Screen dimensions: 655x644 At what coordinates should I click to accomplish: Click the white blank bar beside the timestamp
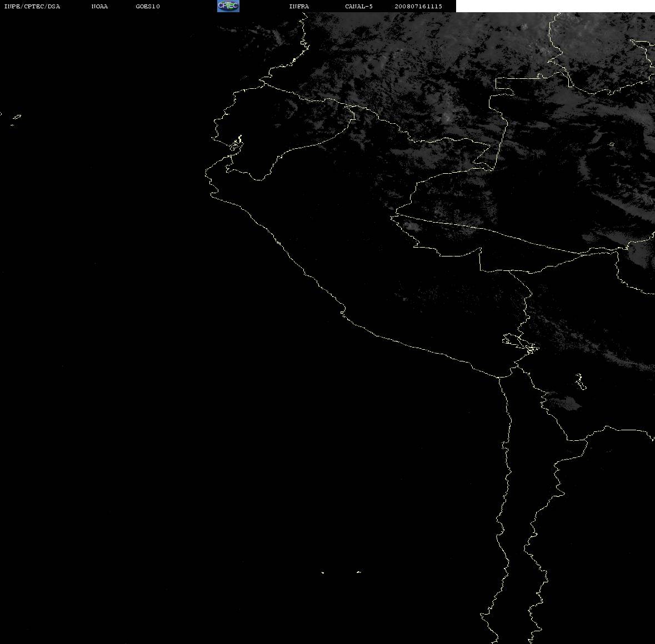pyautogui.click(x=555, y=6)
